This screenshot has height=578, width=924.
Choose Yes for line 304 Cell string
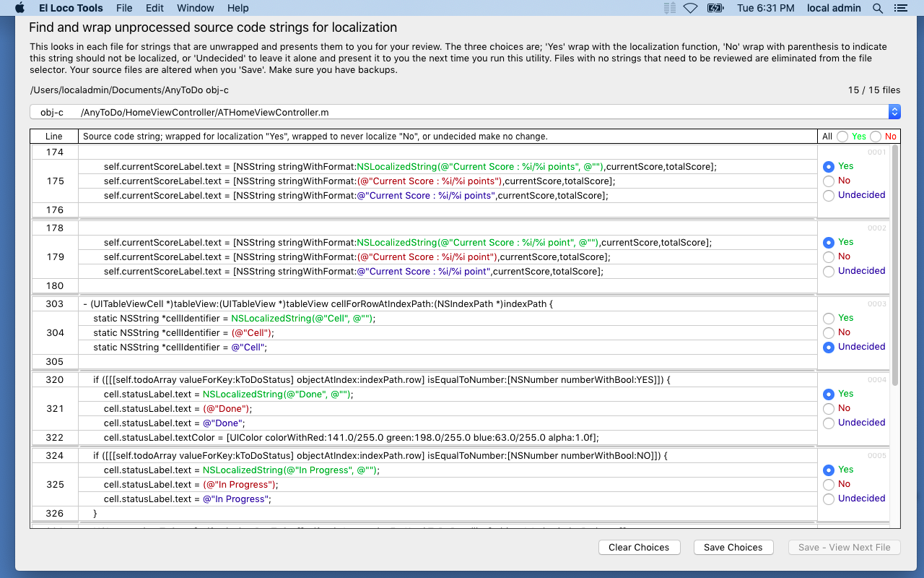coord(829,318)
